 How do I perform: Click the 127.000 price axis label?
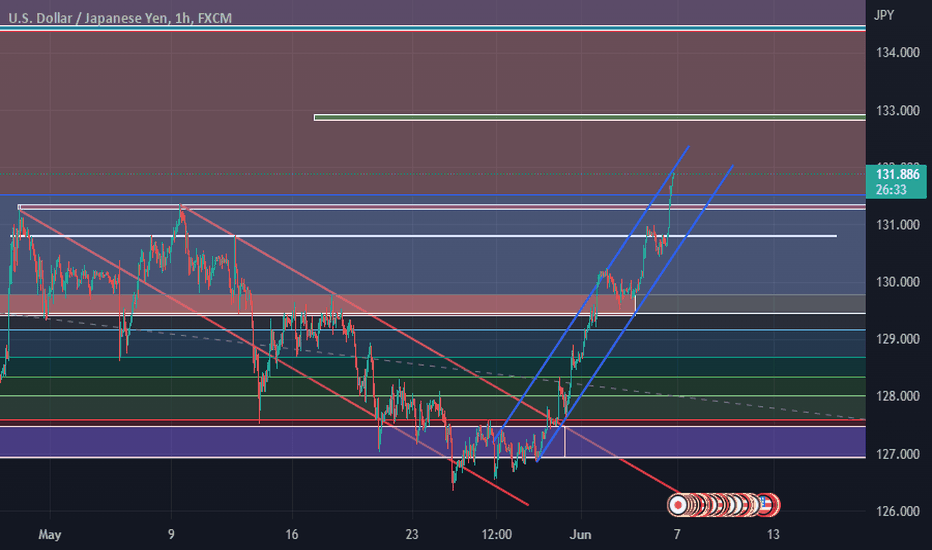tap(898, 454)
